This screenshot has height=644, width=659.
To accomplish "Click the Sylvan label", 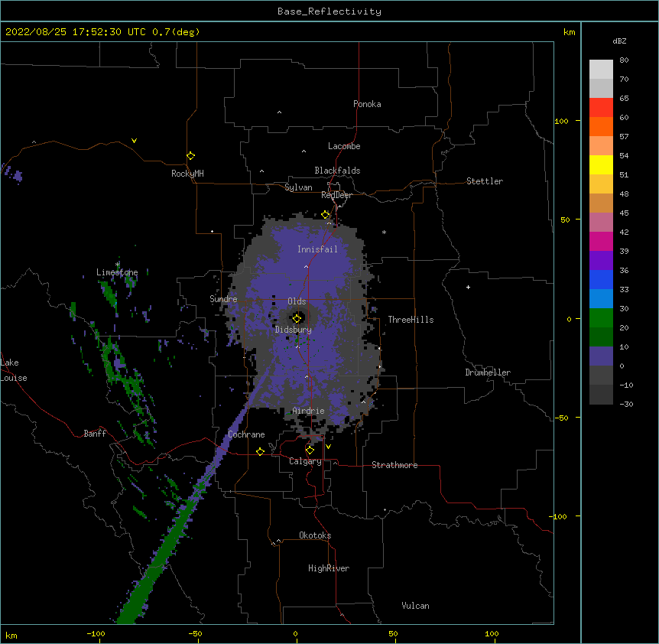I will coord(298,187).
